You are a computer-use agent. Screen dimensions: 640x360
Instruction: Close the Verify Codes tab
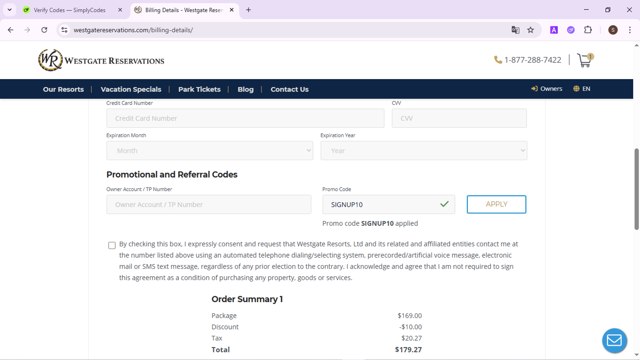120,10
